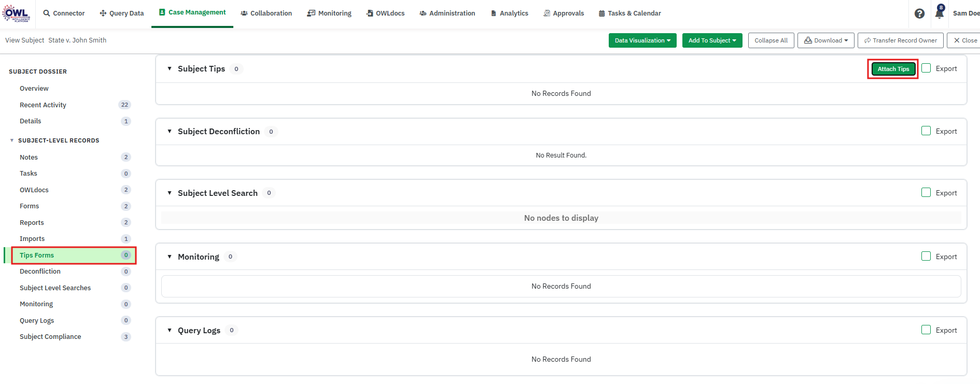This screenshot has width=980, height=384.
Task: Select Details in Subject Dossier
Action: (31, 121)
